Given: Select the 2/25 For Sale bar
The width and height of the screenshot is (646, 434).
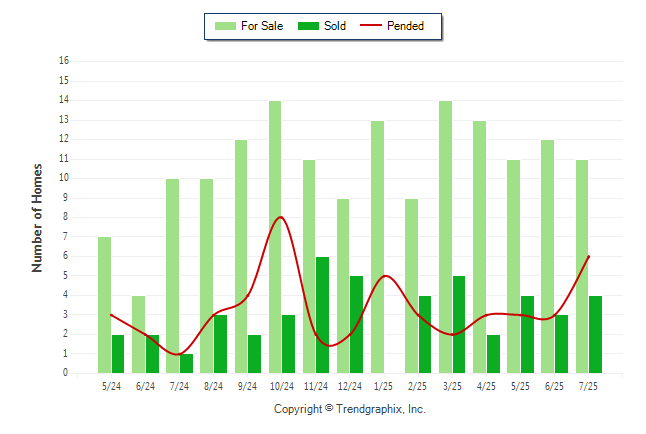Looking at the screenshot, I should pos(412,286).
